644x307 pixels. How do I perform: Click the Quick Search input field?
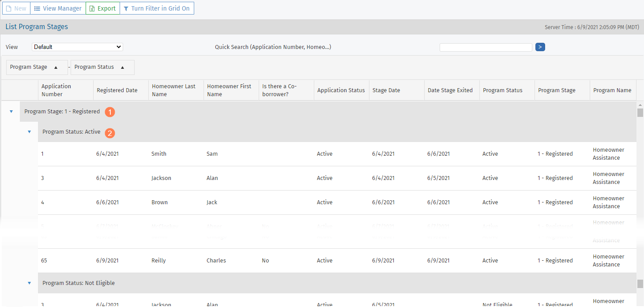(x=486, y=47)
